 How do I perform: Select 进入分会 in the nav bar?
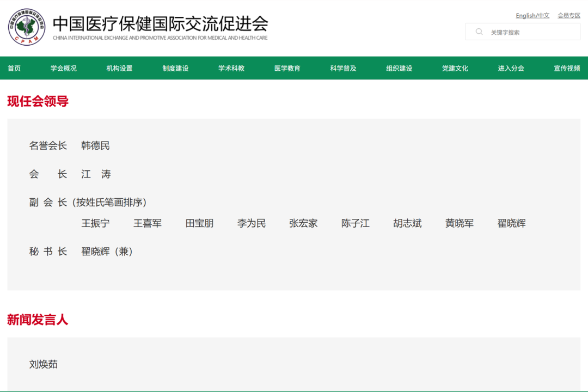(511, 68)
